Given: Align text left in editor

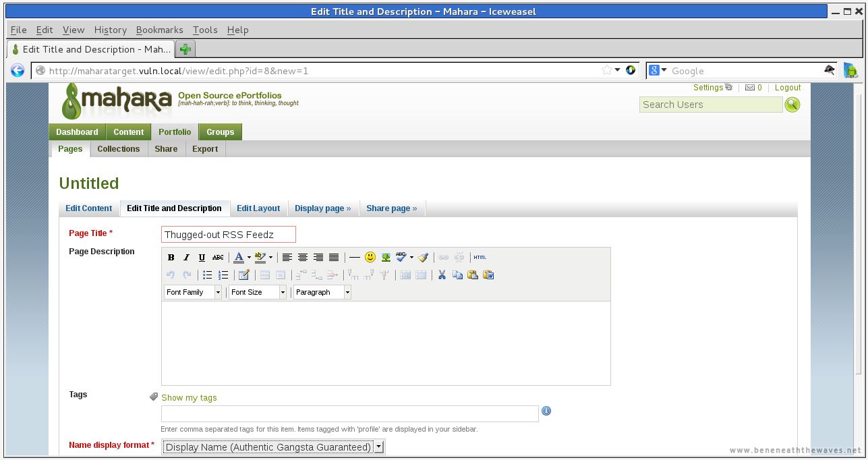Looking at the screenshot, I should (287, 257).
